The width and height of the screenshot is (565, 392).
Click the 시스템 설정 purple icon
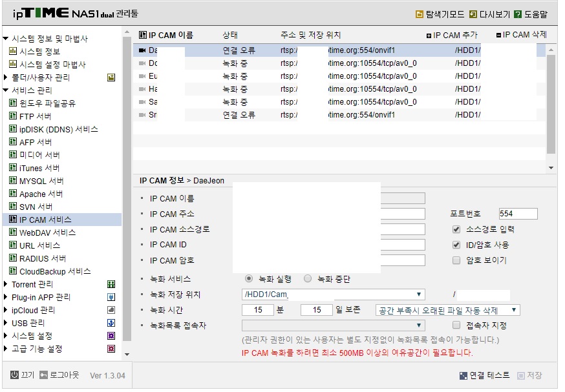[x=111, y=336]
